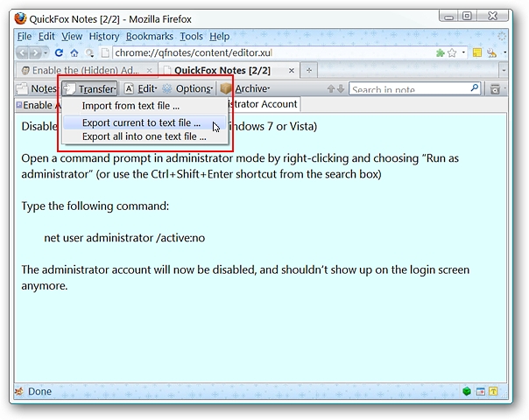Screen dimensions: 529x420
Task: Open the Tools menu
Action: [x=191, y=37]
